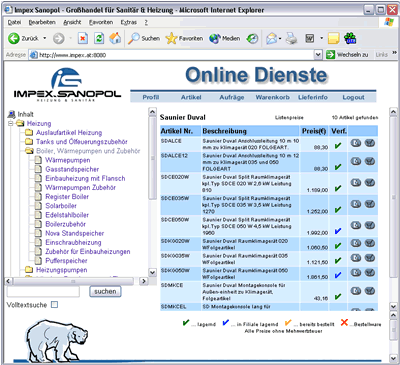
Task: Open the Heizungspumpen folder
Action: [x=62, y=270]
